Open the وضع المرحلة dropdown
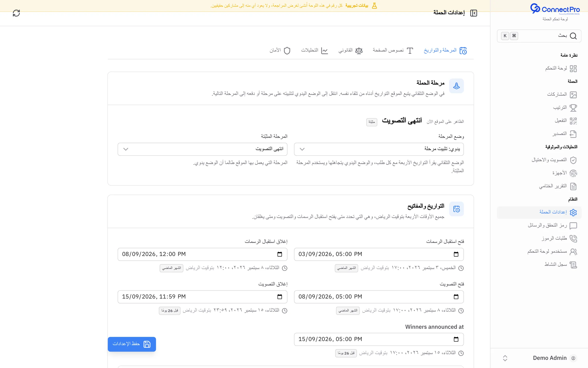The width and height of the screenshot is (588, 368). tap(379, 149)
